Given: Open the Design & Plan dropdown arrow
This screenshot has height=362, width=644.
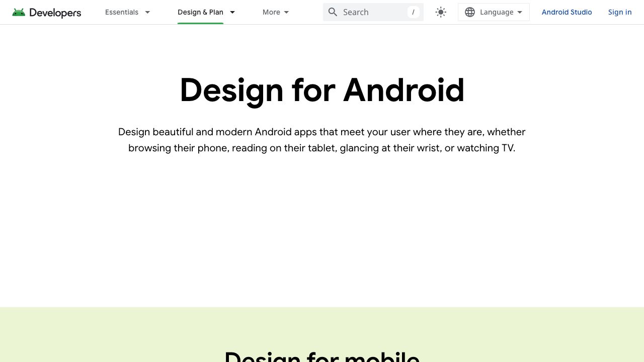Looking at the screenshot, I should tap(232, 12).
